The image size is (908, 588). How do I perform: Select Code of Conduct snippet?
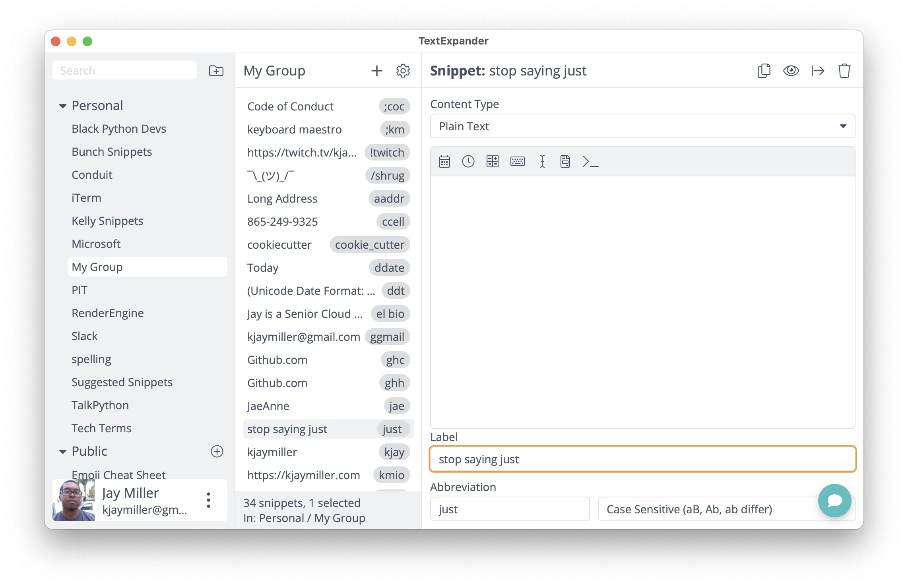(328, 106)
